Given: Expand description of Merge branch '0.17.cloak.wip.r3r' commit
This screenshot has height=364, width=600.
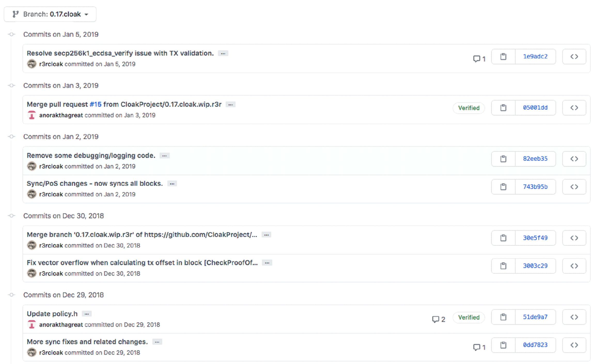Looking at the screenshot, I should [266, 235].
